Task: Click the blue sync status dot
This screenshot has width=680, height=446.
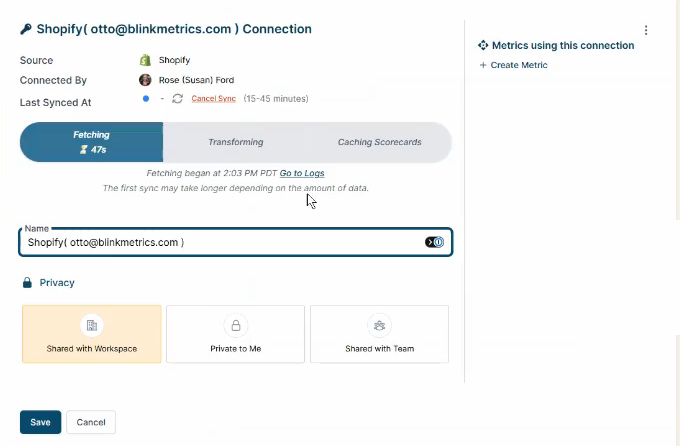Action: click(x=146, y=98)
